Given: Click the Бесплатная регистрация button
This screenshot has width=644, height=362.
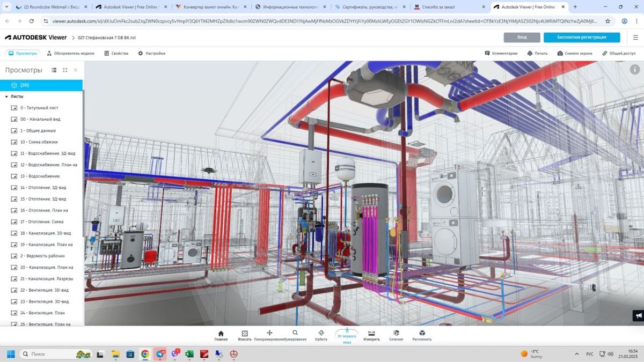Looking at the screenshot, I should (x=581, y=38).
